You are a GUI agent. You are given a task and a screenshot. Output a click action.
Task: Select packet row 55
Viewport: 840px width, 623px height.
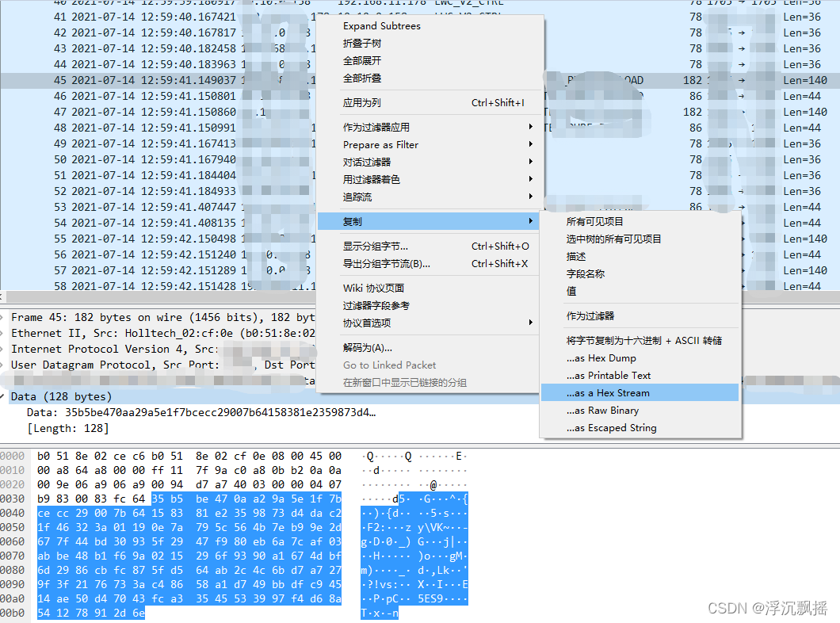pos(420,239)
